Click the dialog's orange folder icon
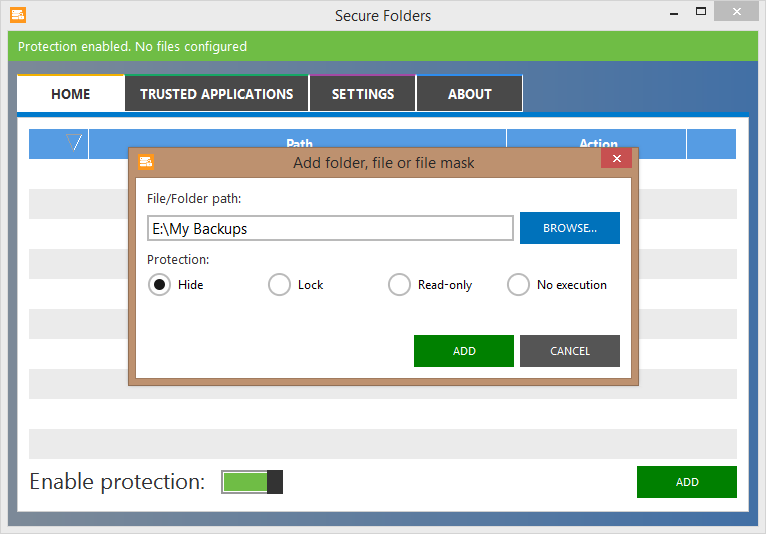 146,162
